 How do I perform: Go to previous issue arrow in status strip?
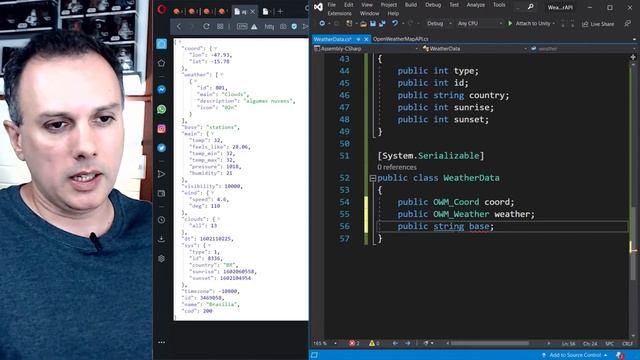click(x=395, y=343)
